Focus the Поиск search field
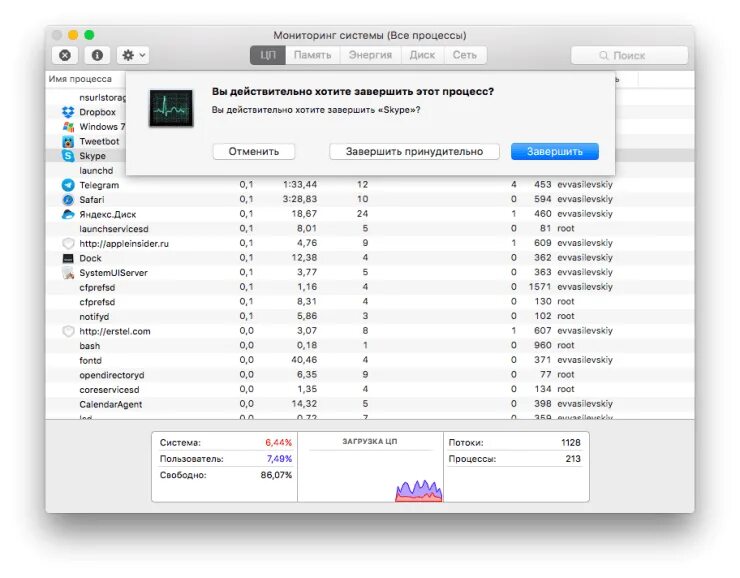Screen dimensions: 740x578 click(x=629, y=56)
